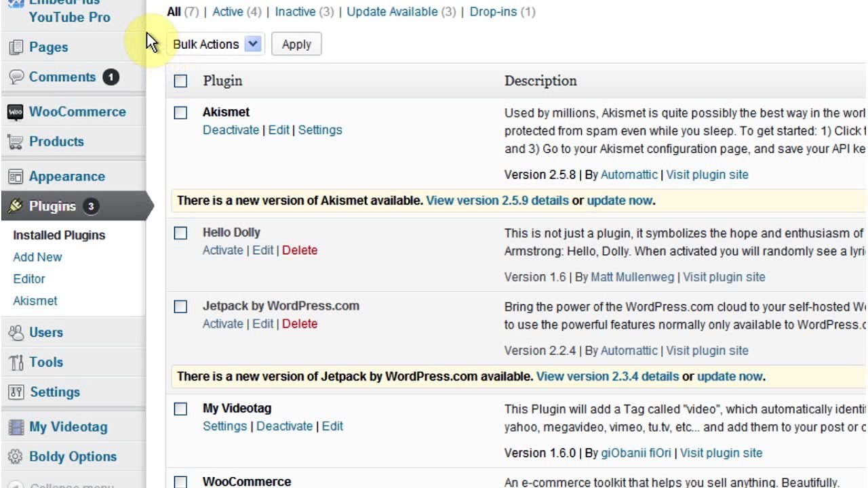Click the plugin updates count badge

[91, 207]
